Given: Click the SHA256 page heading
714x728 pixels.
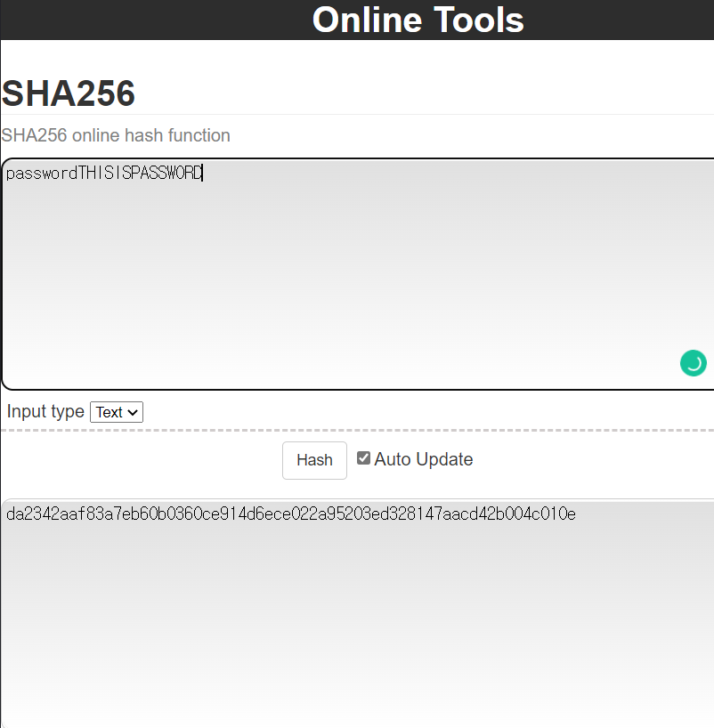Looking at the screenshot, I should (69, 93).
